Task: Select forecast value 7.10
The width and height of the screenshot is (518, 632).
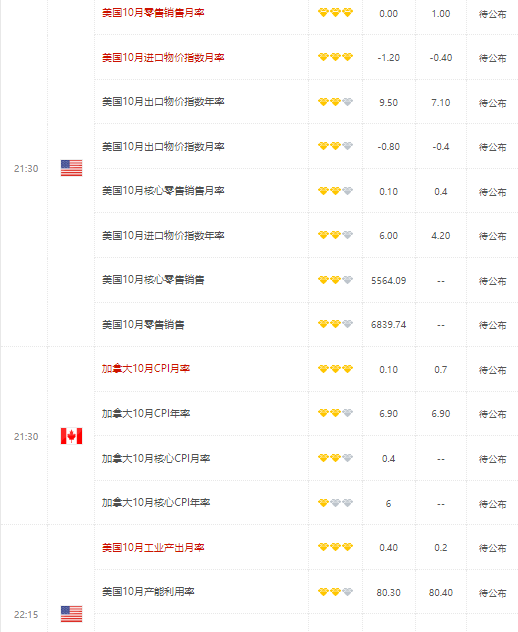Action: tap(441, 102)
